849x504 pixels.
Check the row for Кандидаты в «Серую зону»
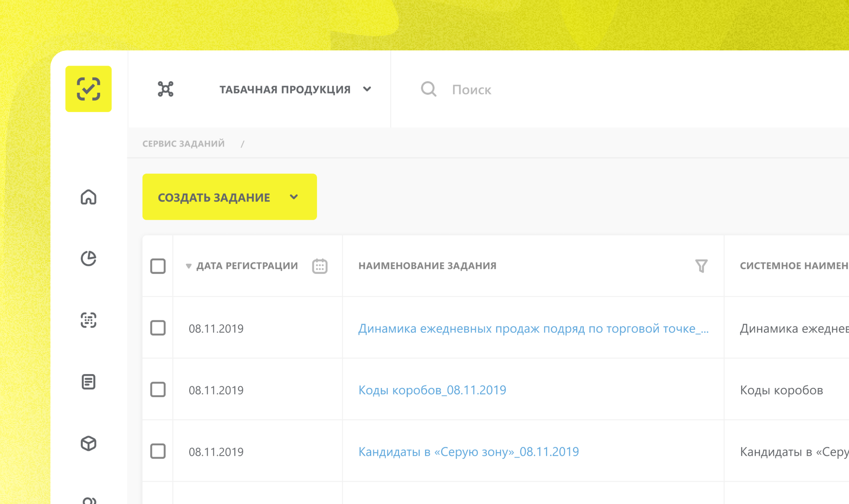tap(158, 451)
